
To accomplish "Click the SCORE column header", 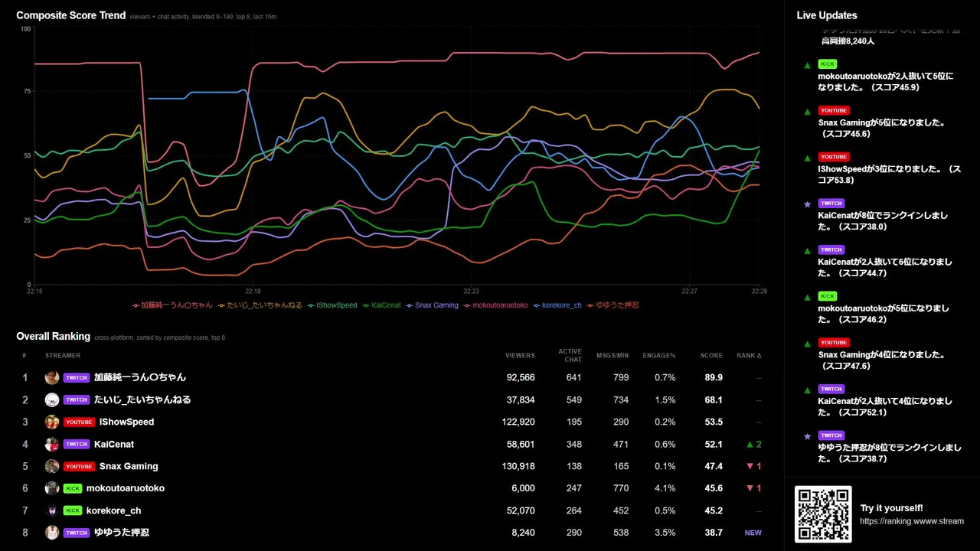I will click(711, 356).
